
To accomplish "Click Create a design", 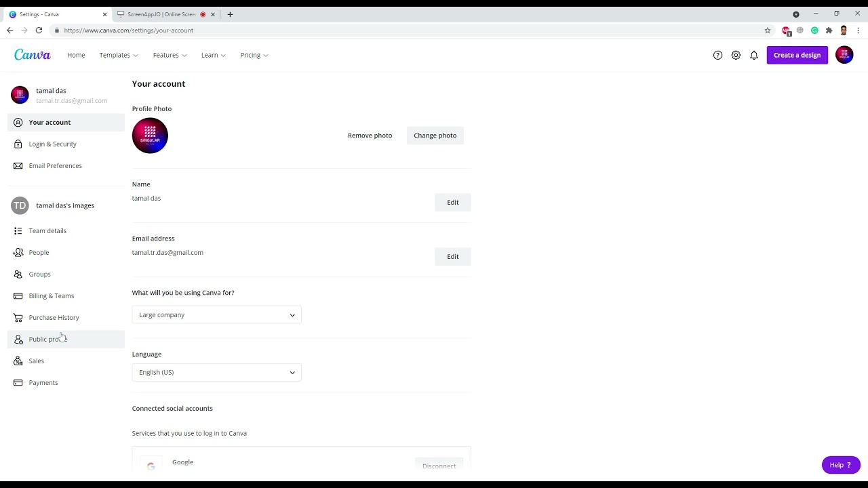I will [x=797, y=55].
